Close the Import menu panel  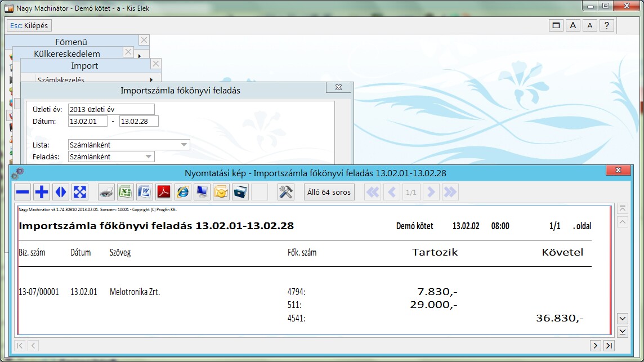click(156, 64)
